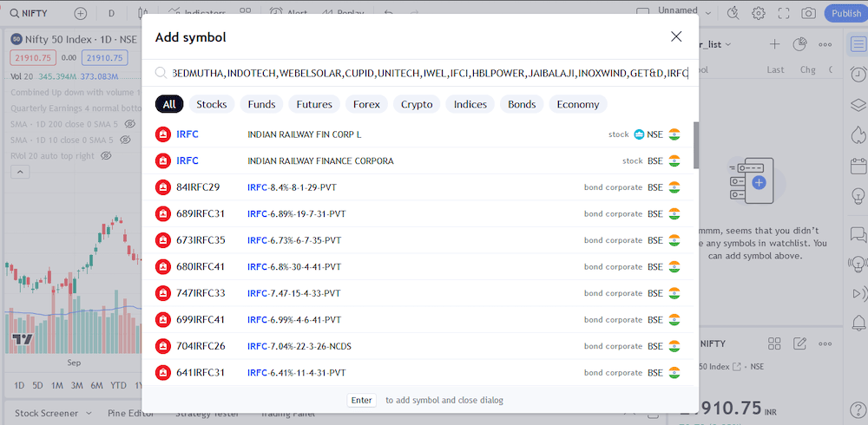Select the Crypto filter tab
The height and width of the screenshot is (425, 868).
[x=417, y=104]
